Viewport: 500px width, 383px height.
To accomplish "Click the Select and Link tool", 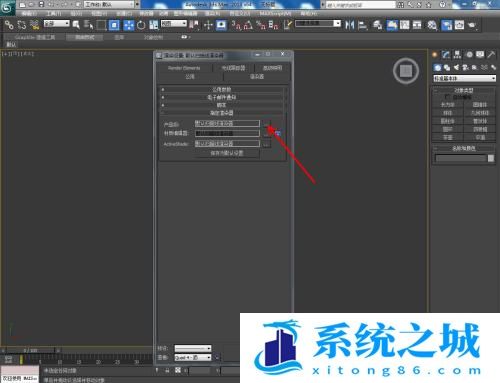I will (9, 25).
